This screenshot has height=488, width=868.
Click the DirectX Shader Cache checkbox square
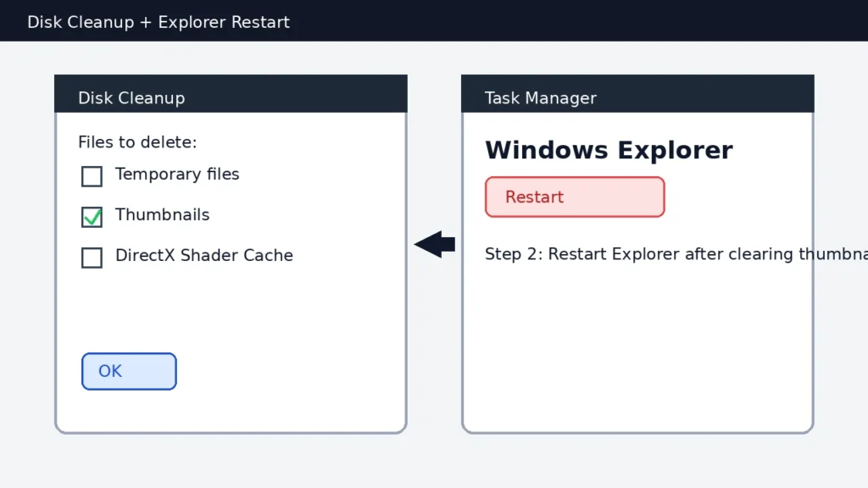pos(92,258)
